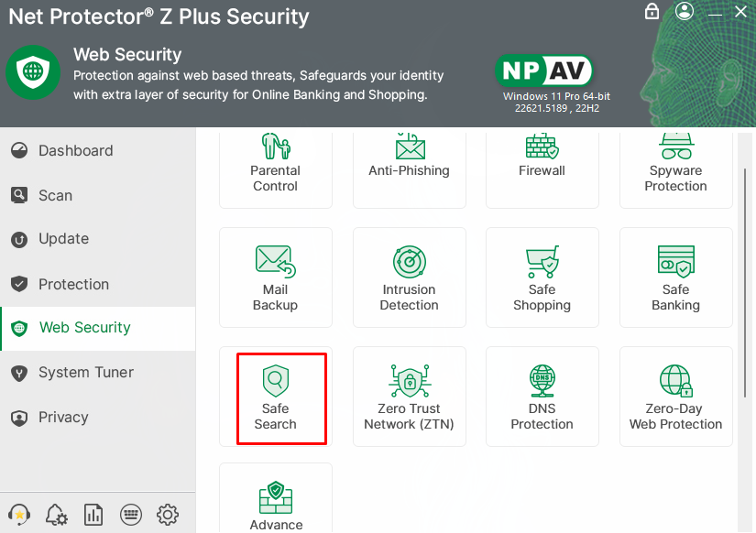756x533 pixels.
Task: Open the DNS Protection tile
Action: tap(542, 397)
